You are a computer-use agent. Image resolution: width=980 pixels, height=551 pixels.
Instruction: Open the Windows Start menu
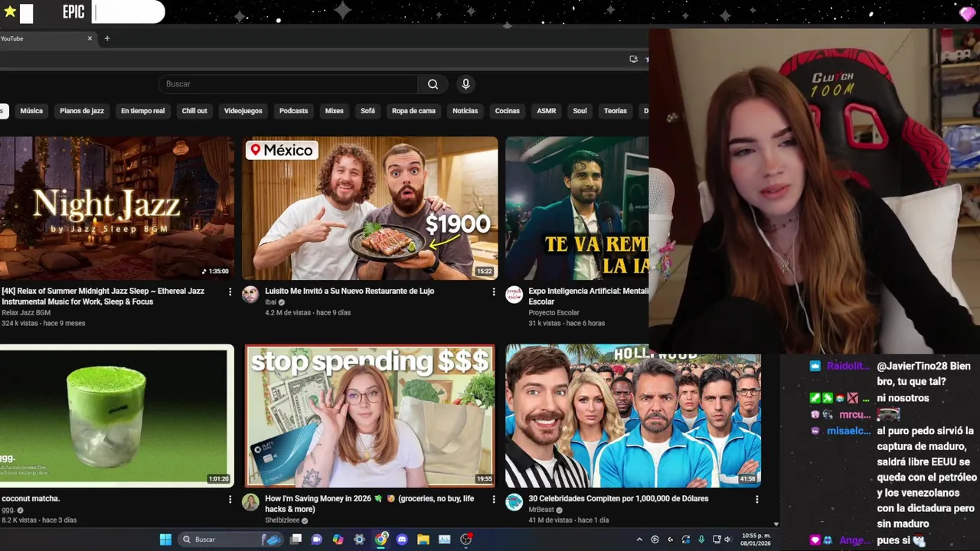coord(165,540)
